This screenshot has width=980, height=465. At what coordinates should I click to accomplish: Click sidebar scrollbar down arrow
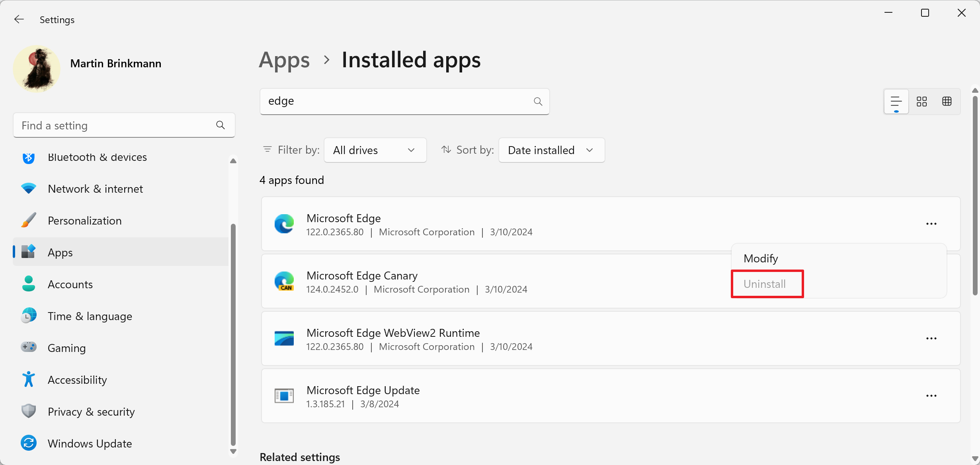point(233,451)
